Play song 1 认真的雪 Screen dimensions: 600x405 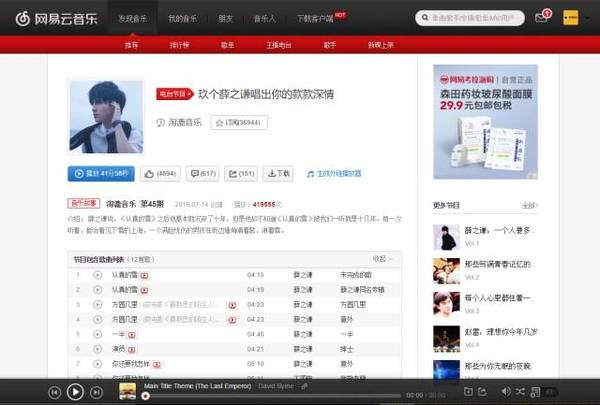98,275
